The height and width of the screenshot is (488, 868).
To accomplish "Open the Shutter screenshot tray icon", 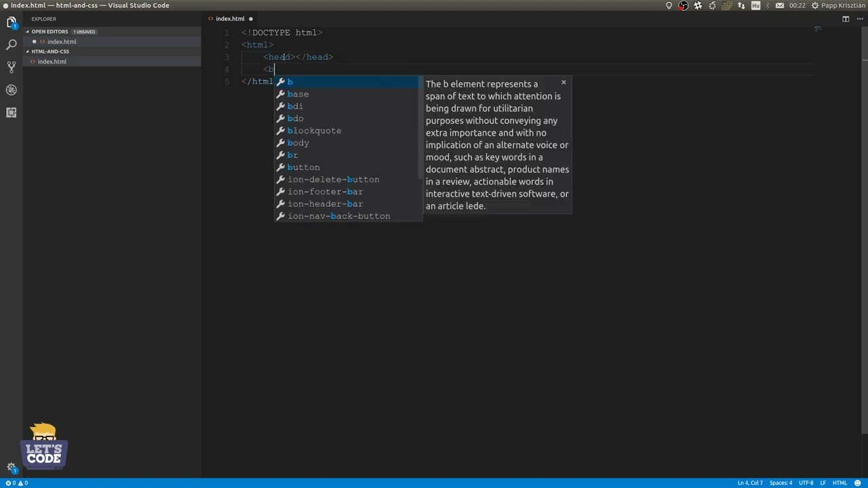I will point(712,5).
